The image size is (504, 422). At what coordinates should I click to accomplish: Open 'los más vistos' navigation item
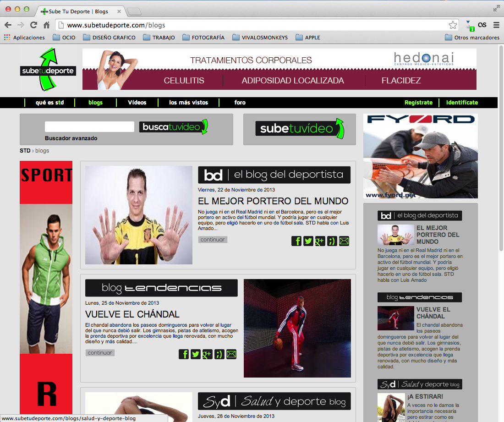(x=188, y=103)
